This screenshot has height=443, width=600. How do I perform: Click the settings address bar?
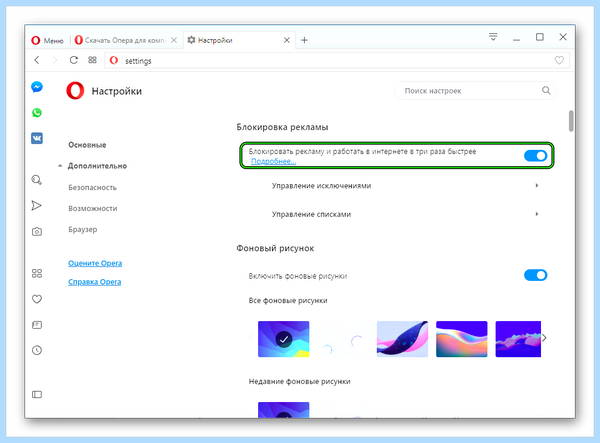337,60
